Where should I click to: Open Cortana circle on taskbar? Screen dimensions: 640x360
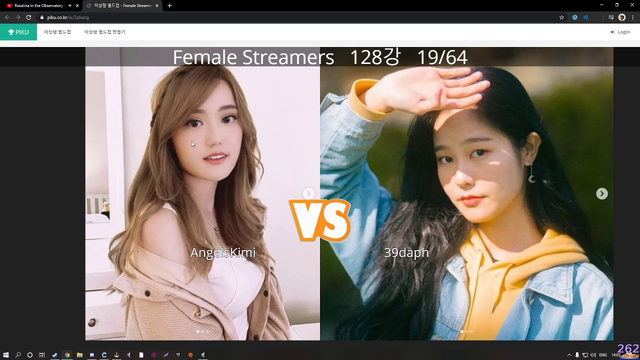30,355
